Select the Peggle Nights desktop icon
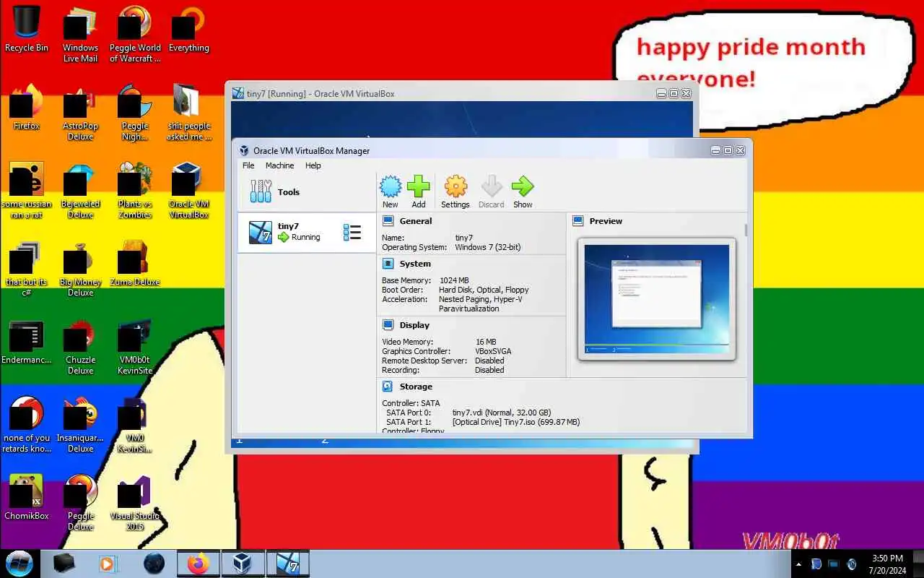 click(x=135, y=113)
